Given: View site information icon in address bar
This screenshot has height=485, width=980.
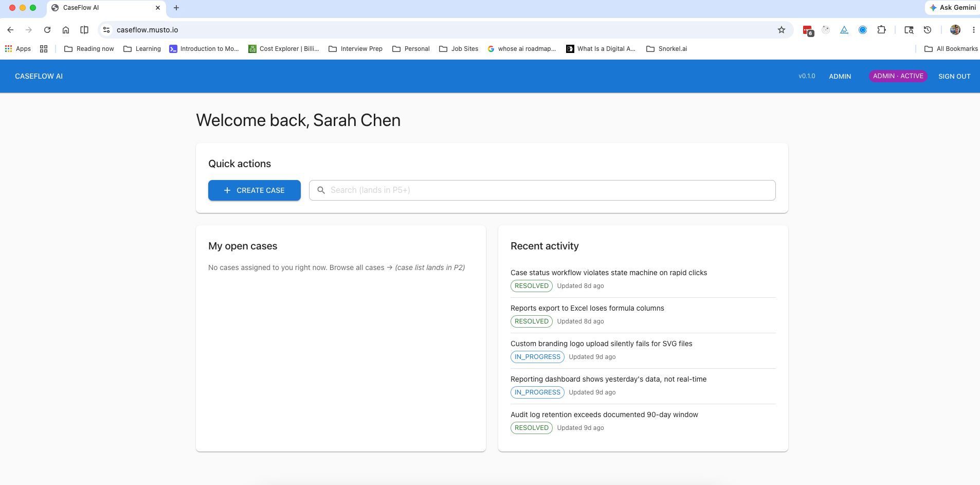Looking at the screenshot, I should [x=106, y=30].
